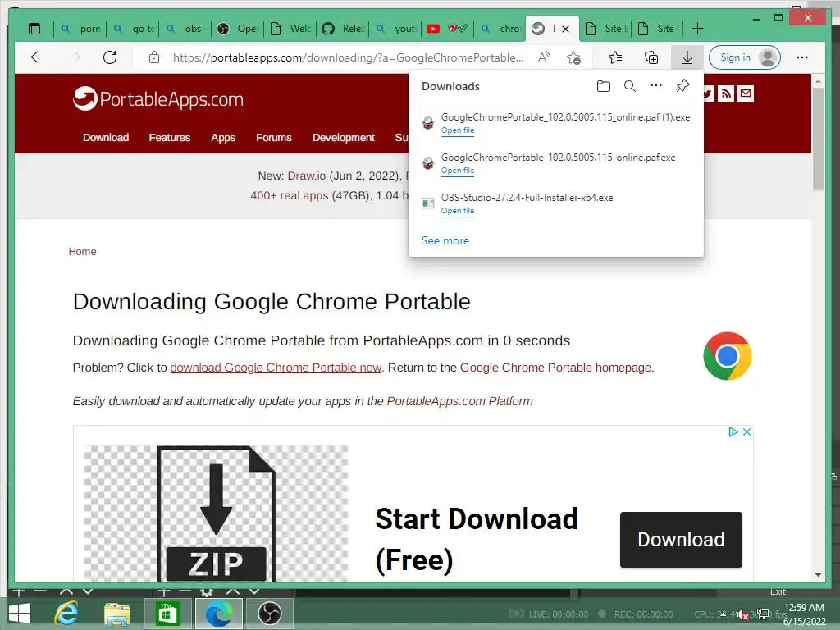Activate the Read aloud icon
Screen dimensions: 840x630
click(545, 57)
